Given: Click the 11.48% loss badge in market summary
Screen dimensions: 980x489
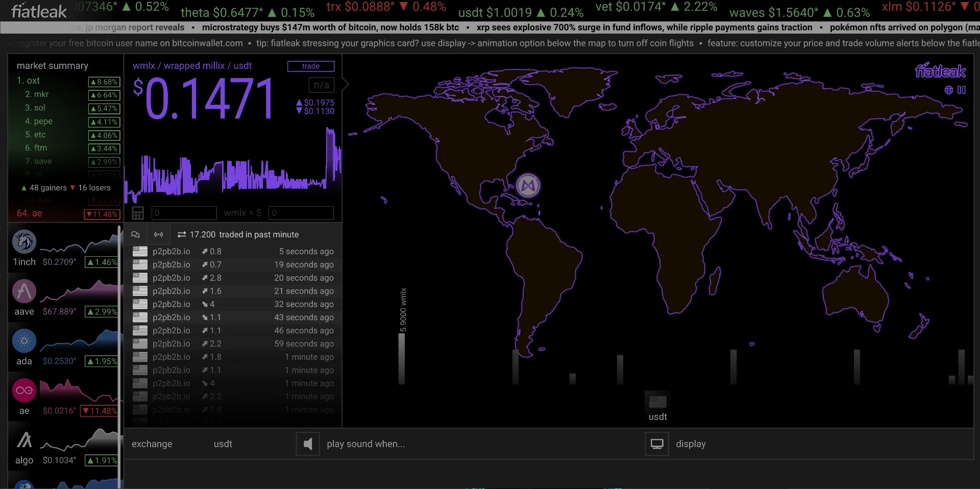Looking at the screenshot, I should click(102, 214).
